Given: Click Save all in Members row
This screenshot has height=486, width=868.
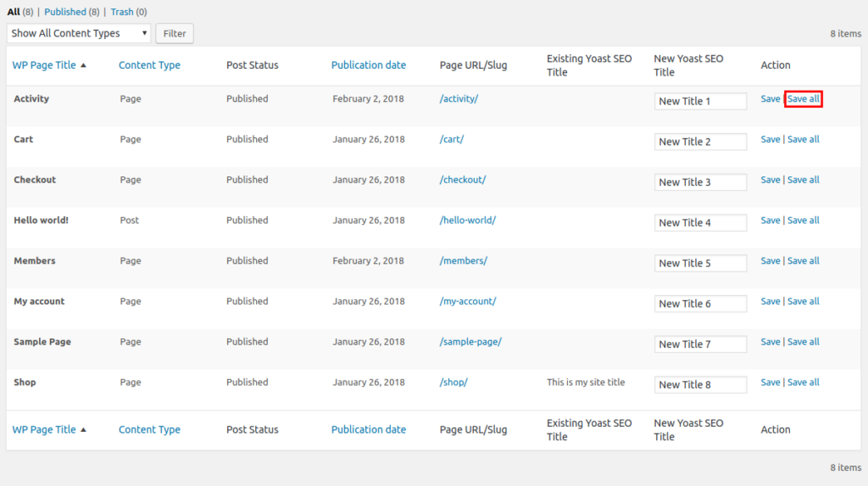Looking at the screenshot, I should (x=803, y=261).
